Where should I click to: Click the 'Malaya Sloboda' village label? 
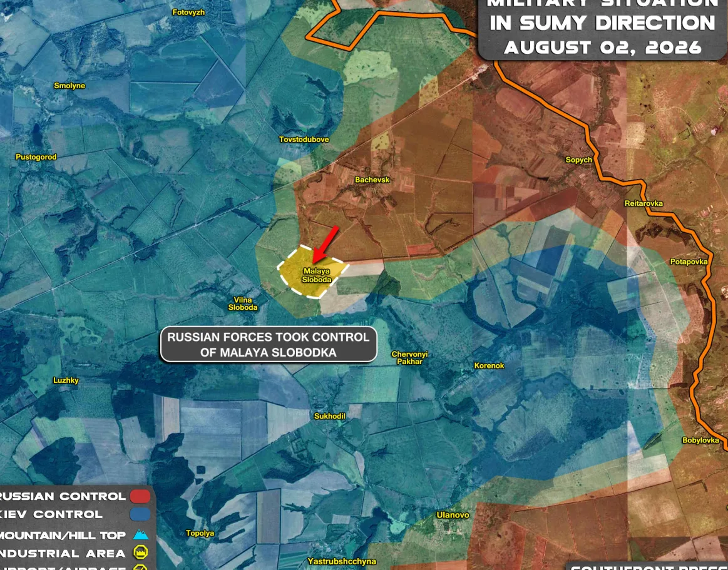pyautogui.click(x=317, y=275)
